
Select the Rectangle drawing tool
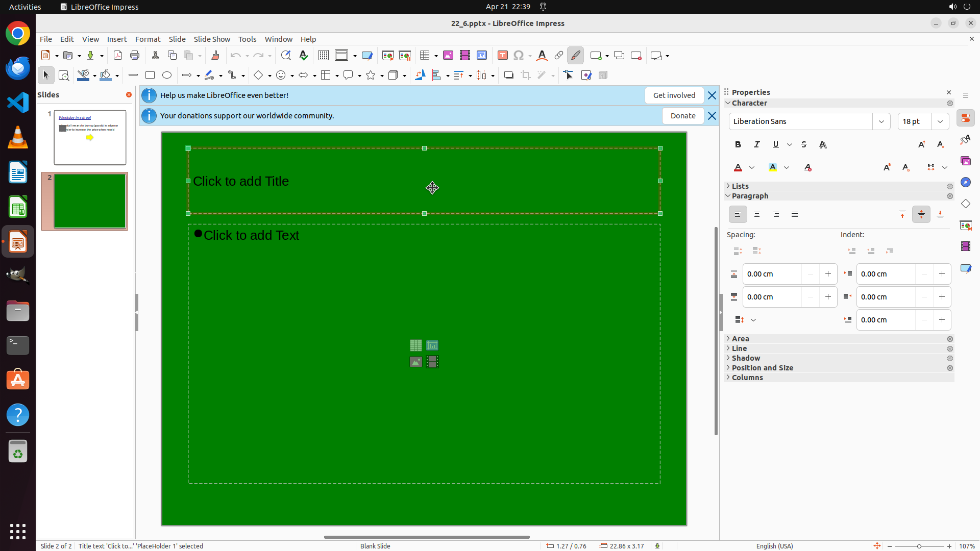tap(150, 76)
